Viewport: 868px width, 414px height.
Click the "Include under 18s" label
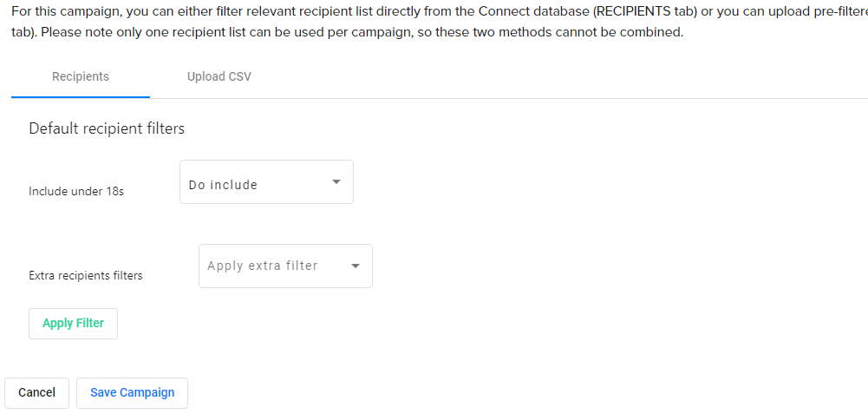click(x=76, y=191)
